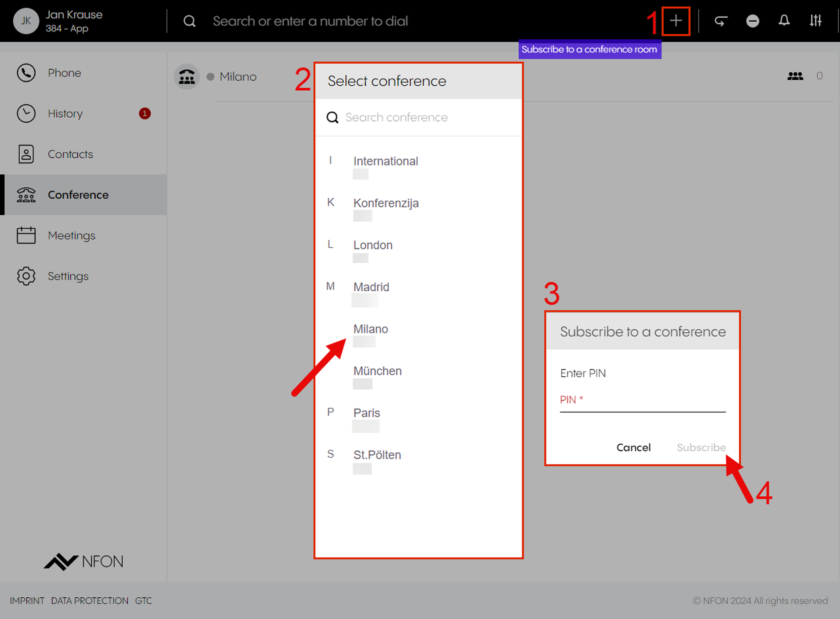
Task: Click the plus icon to subscribe to conference
Action: pyautogui.click(x=675, y=21)
